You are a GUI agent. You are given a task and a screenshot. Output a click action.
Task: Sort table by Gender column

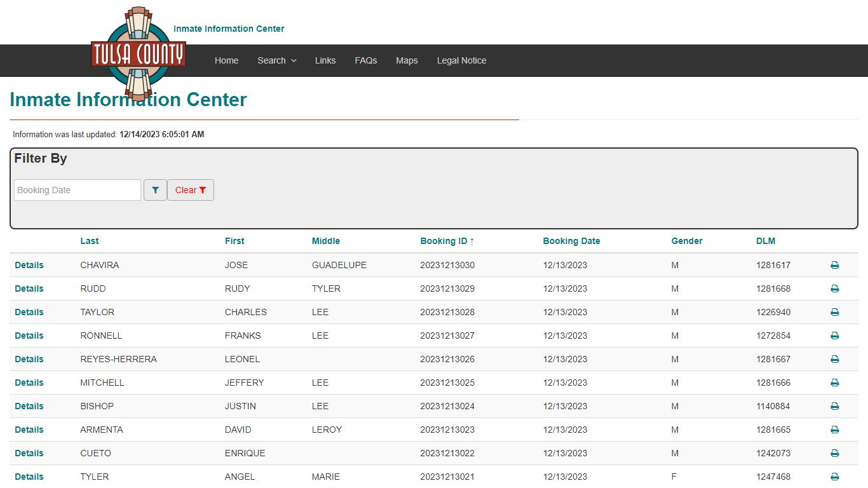(687, 241)
